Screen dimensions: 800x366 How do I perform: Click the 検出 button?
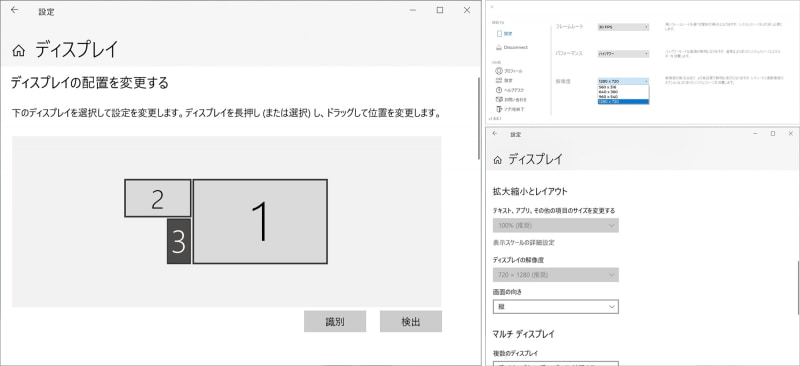[x=411, y=322]
